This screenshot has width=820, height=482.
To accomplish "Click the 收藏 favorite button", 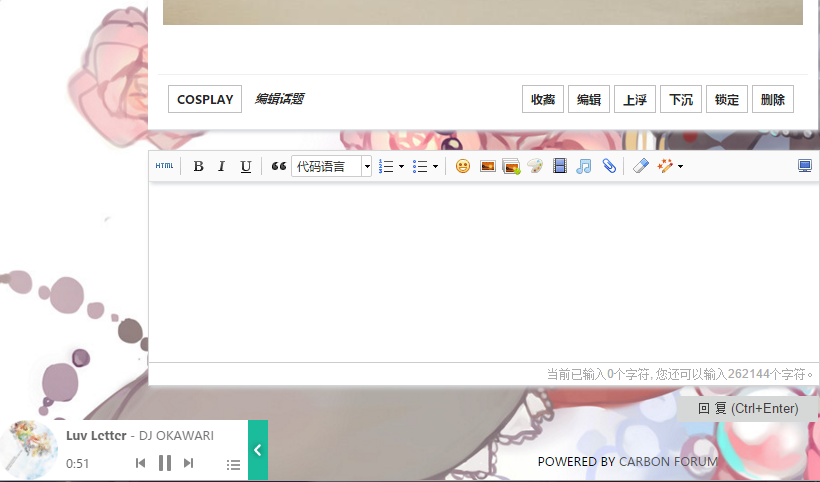I will coord(543,99).
